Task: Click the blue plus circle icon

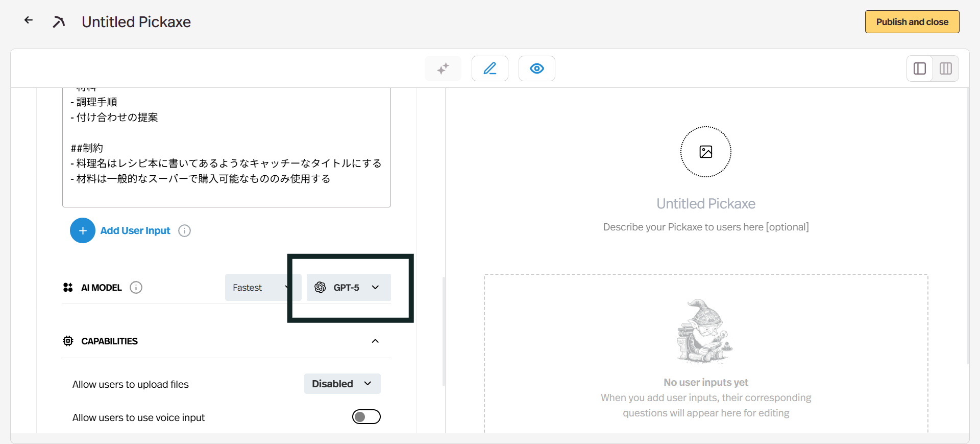Action: [x=83, y=230]
